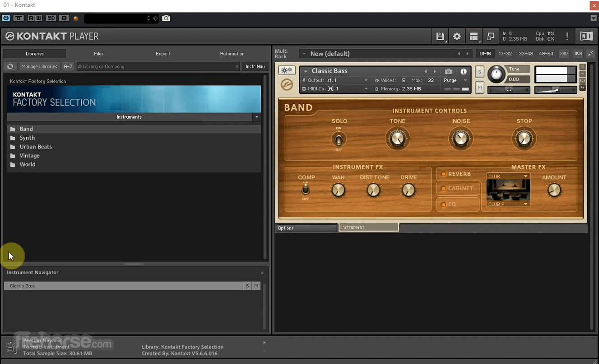Select the Instrument tab
The image size is (599, 364).
pyautogui.click(x=369, y=227)
